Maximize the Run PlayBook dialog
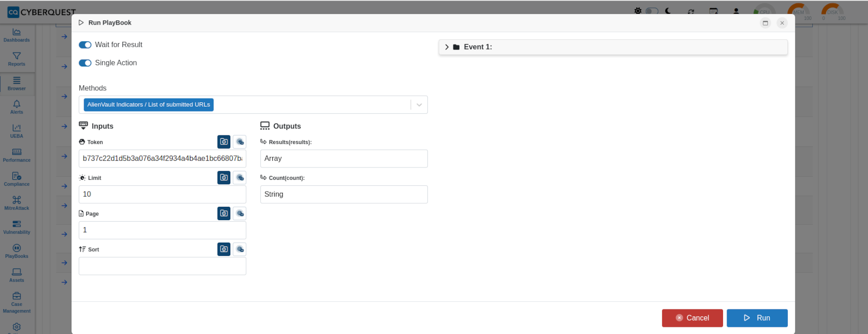The image size is (868, 334). coord(765,23)
